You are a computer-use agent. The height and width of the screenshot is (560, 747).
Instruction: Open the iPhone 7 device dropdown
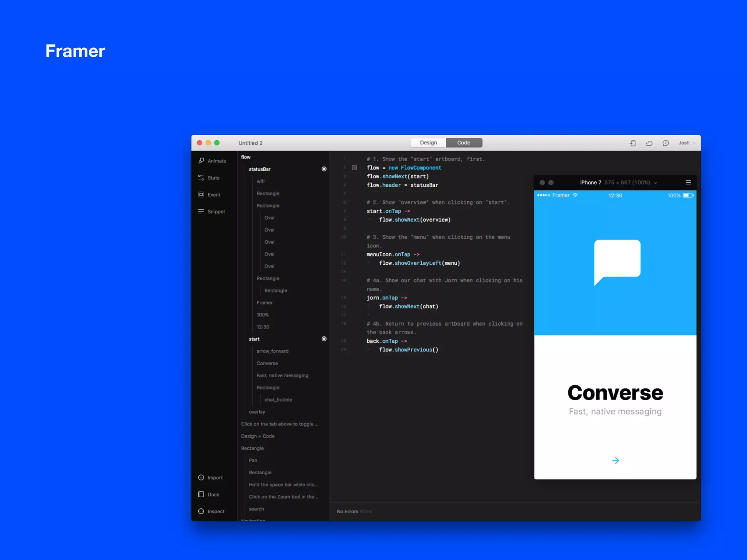619,182
